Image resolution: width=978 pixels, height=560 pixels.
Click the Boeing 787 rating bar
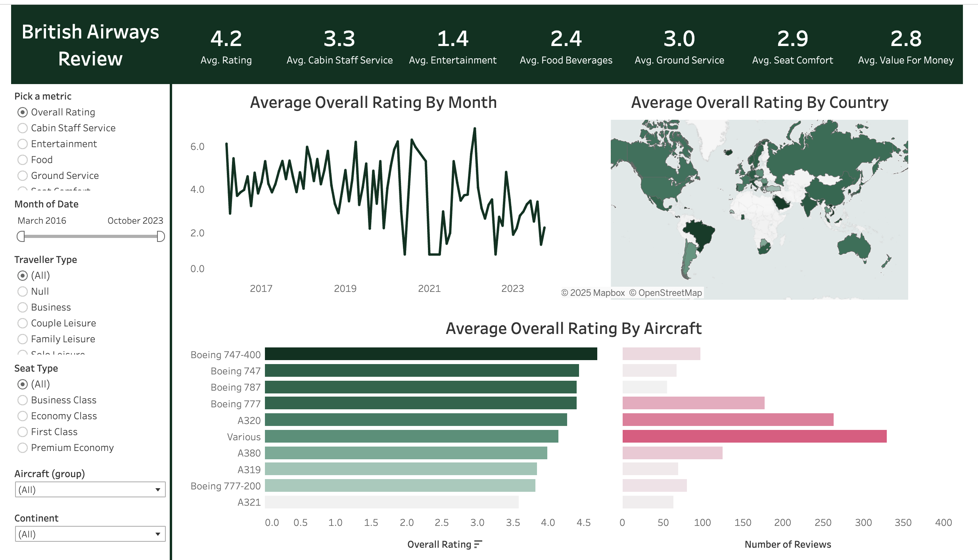coord(421,387)
